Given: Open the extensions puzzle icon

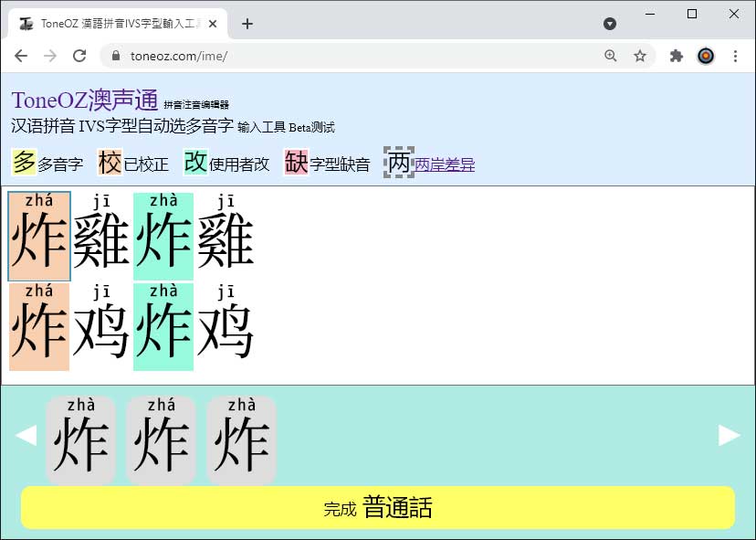Looking at the screenshot, I should click(x=677, y=56).
